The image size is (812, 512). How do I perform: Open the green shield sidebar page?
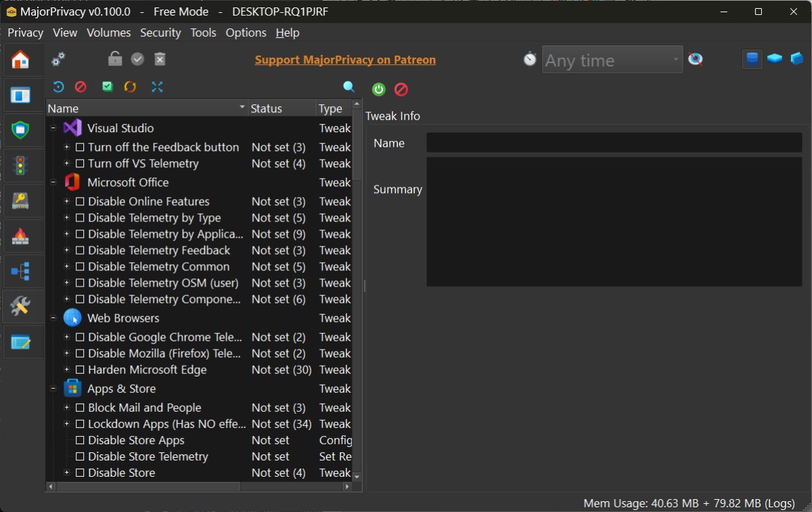(20, 129)
